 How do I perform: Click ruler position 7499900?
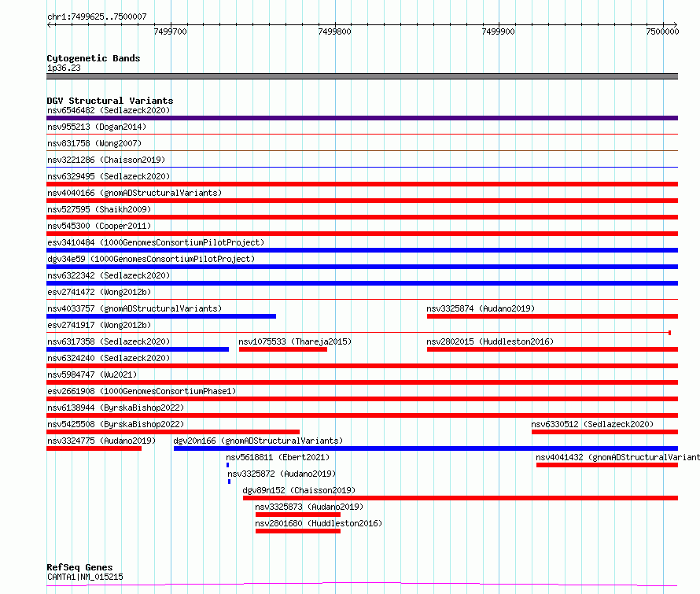coord(498,31)
